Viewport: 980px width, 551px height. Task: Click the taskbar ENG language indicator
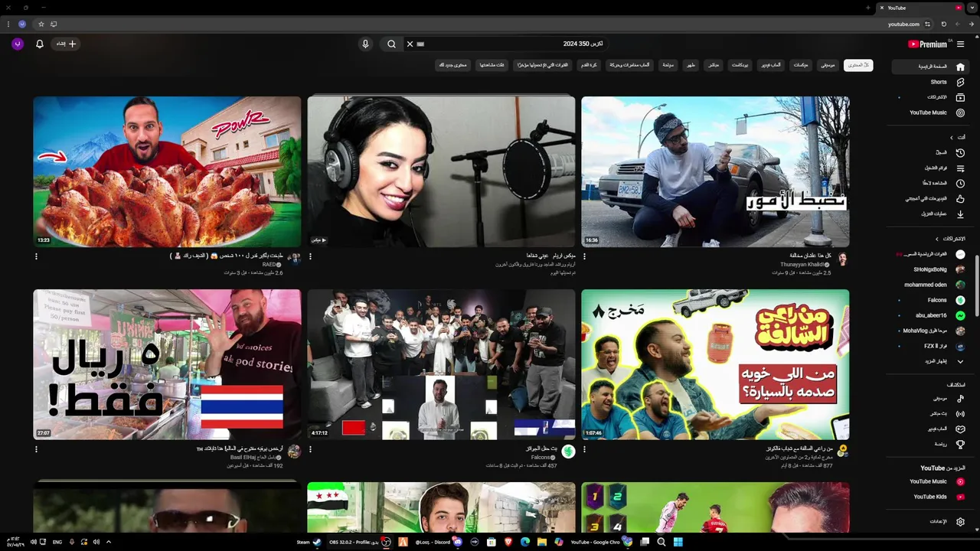(57, 542)
